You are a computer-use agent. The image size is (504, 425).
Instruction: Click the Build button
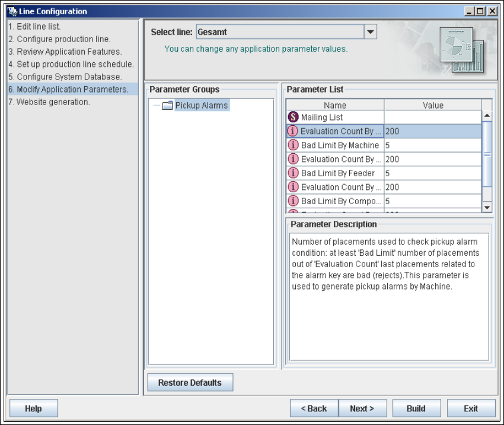[x=416, y=408]
